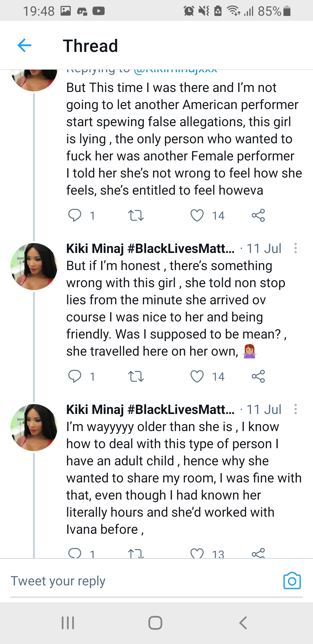This screenshot has height=644, width=313.
Task: Tap the avatar beside 'But if I'm honest' tweet
Action: click(x=34, y=267)
